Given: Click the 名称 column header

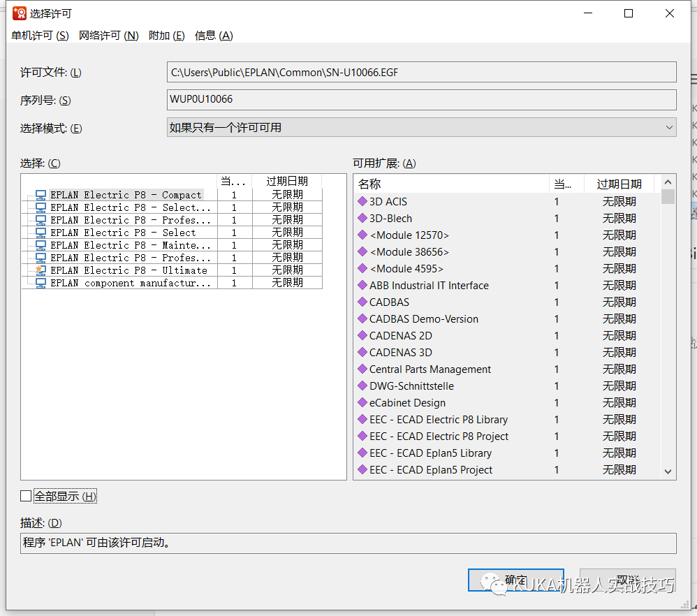Looking at the screenshot, I should tap(452, 184).
